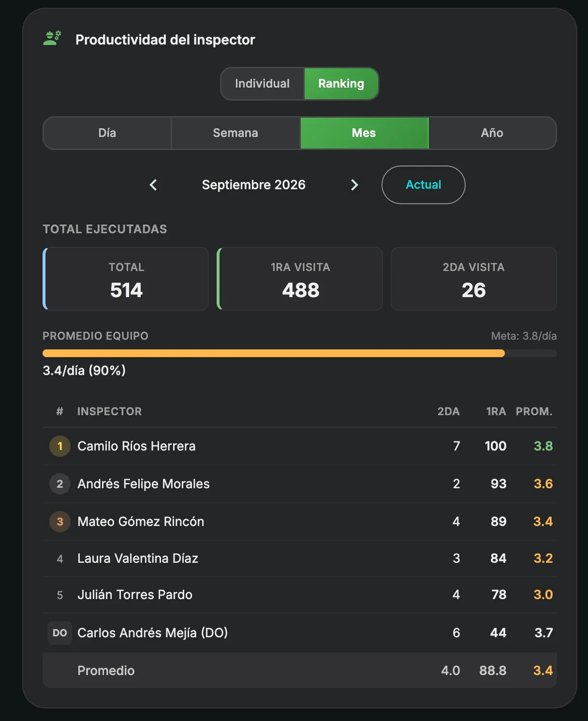Click the silver rank 2 badge
This screenshot has height=721, width=588.
[60, 484]
